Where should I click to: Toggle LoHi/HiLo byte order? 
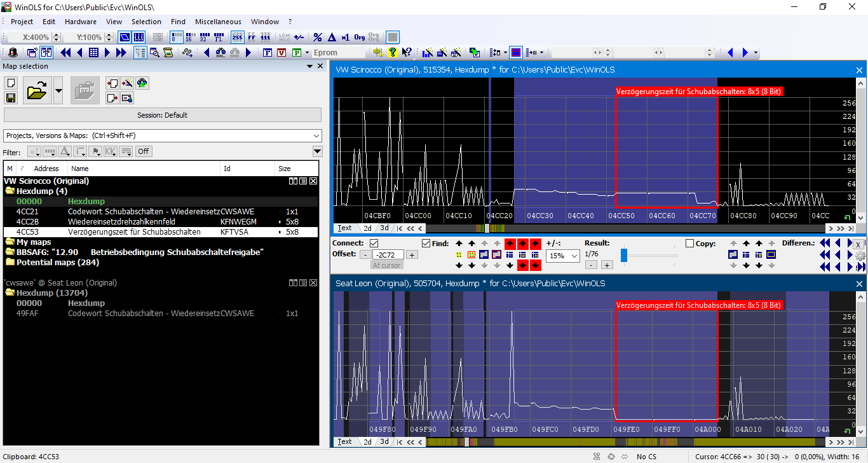pos(284,37)
